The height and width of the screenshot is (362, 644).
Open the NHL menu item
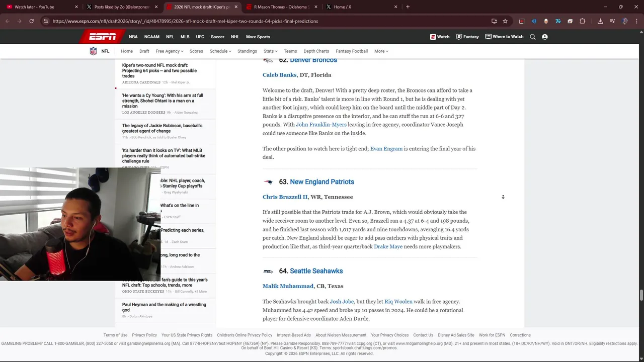[235, 37]
